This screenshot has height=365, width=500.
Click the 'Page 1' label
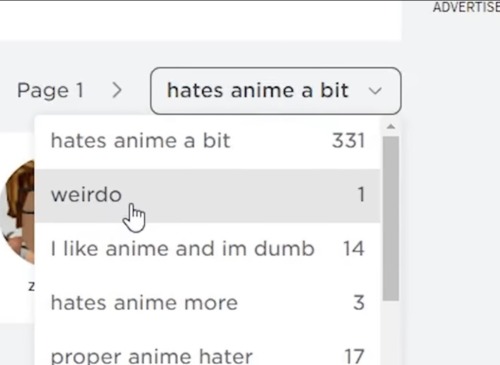(x=50, y=91)
